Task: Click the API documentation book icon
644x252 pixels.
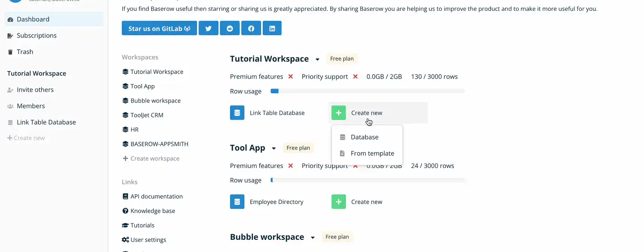Action: [x=125, y=196]
